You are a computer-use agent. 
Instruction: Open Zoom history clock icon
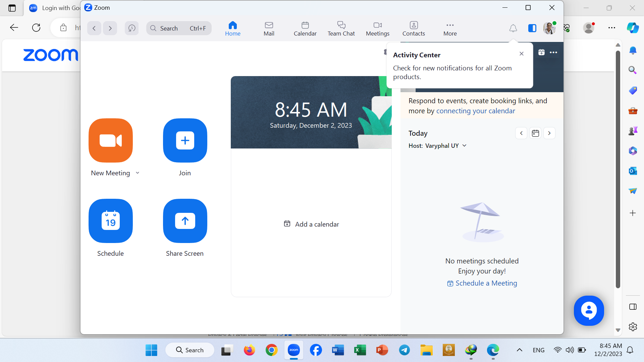point(132,28)
